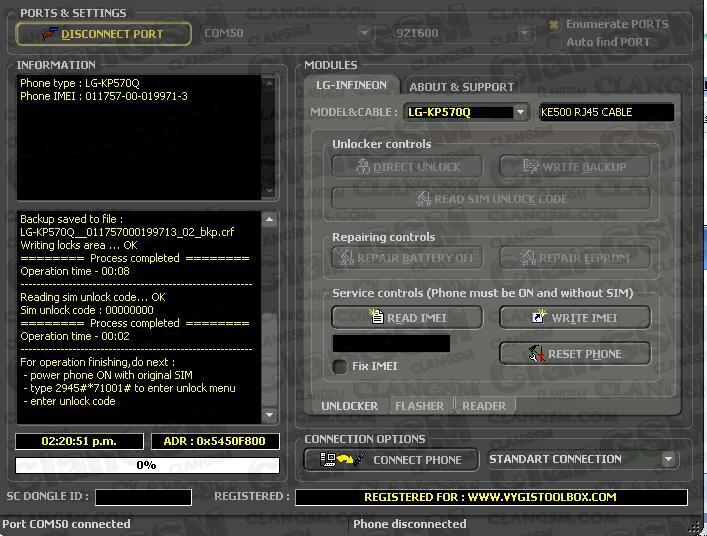707x536 pixels.
Task: Click the WRITE BACKUP button
Action: (575, 167)
